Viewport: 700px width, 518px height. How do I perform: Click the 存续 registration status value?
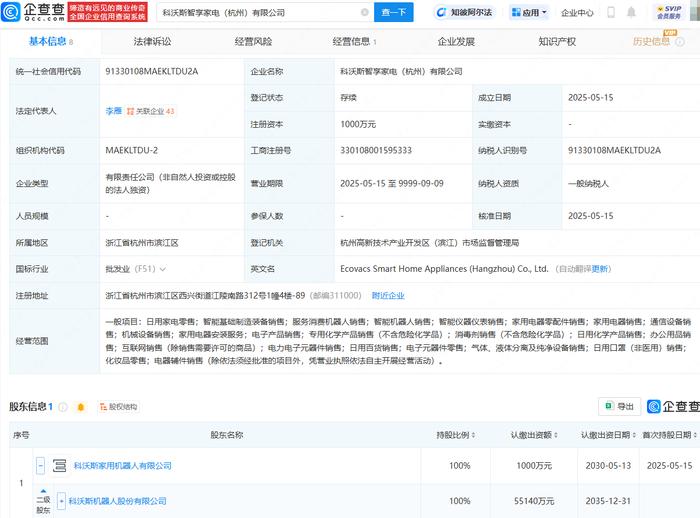pos(348,98)
